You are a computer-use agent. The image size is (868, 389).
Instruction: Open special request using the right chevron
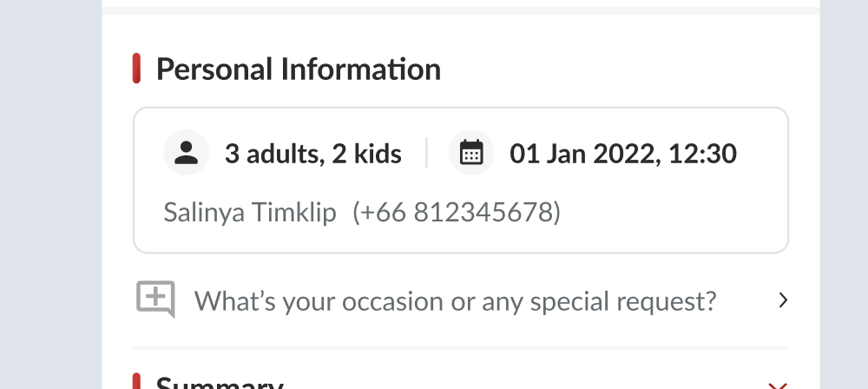point(783,300)
